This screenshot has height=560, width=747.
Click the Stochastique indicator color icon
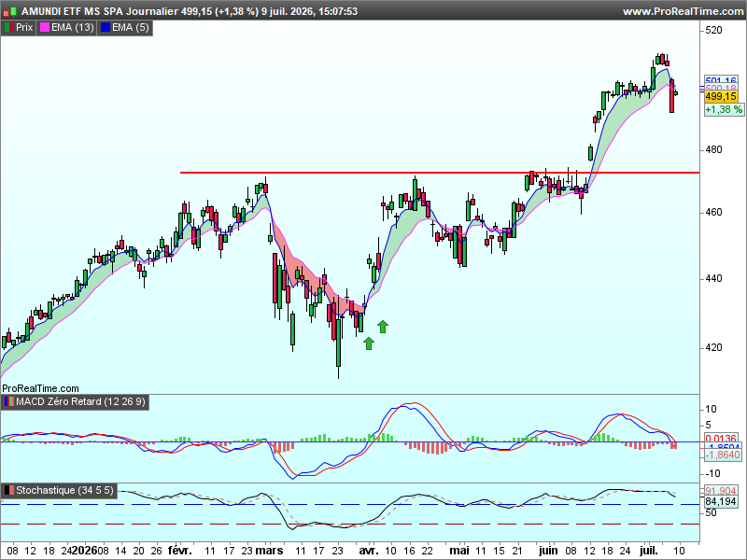coord(9,491)
